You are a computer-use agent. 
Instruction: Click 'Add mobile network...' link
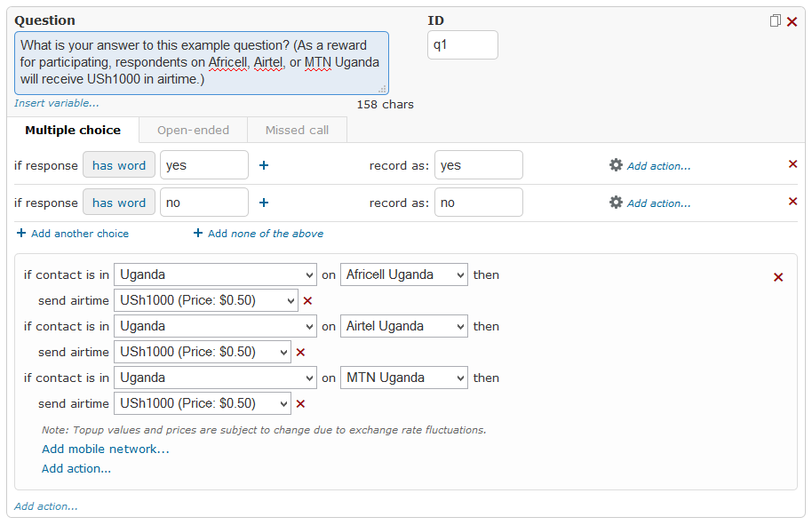106,449
